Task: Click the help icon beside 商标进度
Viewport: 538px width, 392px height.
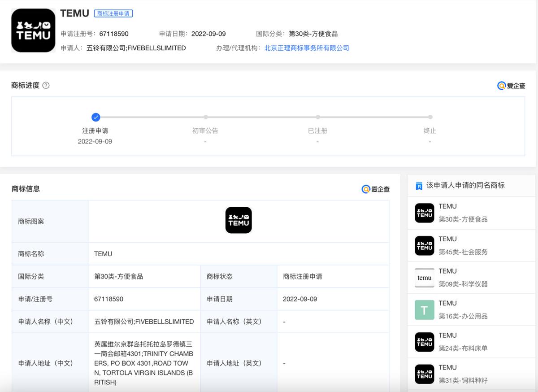Action: (x=46, y=85)
